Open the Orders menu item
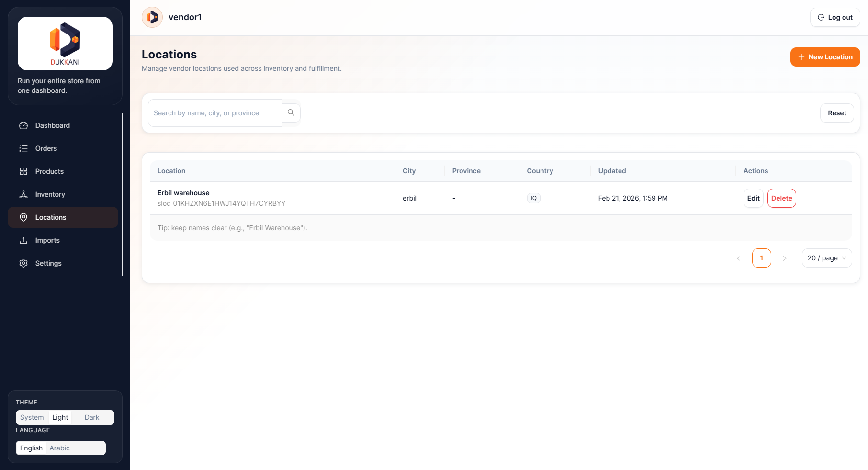This screenshot has width=868, height=470. point(46,148)
